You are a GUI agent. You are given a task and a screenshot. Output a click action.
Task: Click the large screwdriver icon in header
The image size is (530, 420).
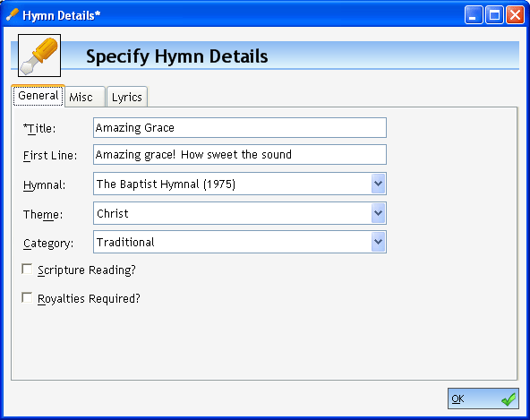point(39,56)
